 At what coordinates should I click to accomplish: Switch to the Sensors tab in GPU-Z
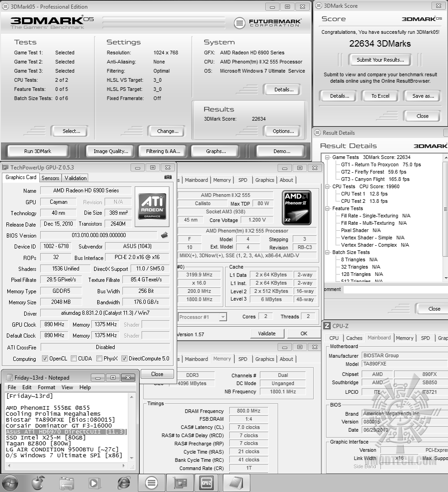point(50,178)
